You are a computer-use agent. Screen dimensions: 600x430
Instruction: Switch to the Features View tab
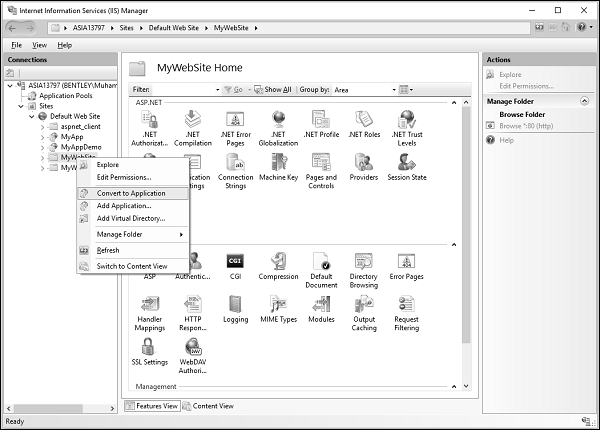pos(152,406)
